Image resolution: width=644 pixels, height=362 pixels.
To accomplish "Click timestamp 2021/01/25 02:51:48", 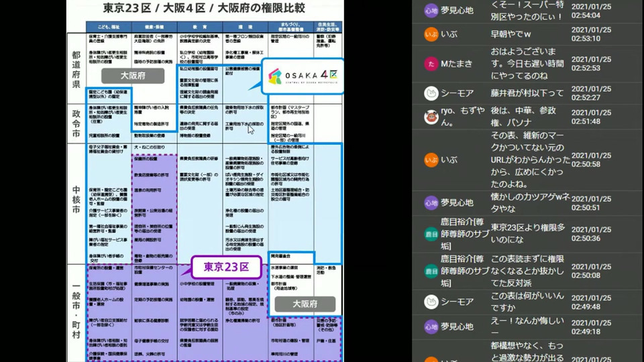I will coord(591,117).
